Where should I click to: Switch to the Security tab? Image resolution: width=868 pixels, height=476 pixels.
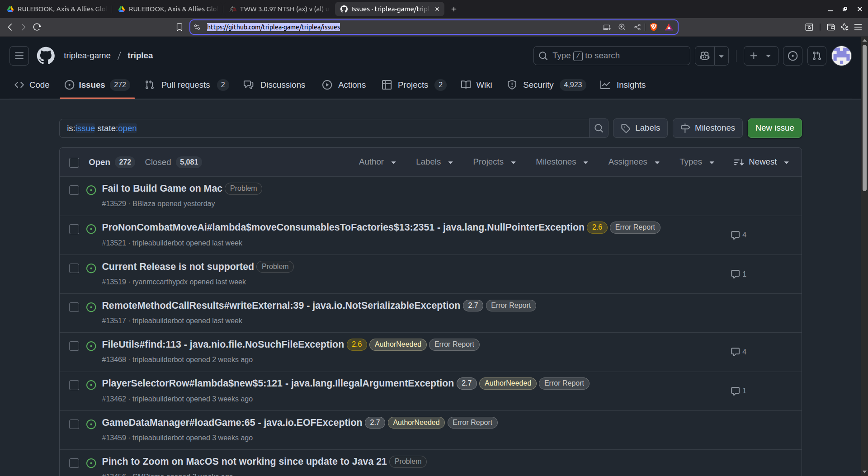[x=546, y=85]
